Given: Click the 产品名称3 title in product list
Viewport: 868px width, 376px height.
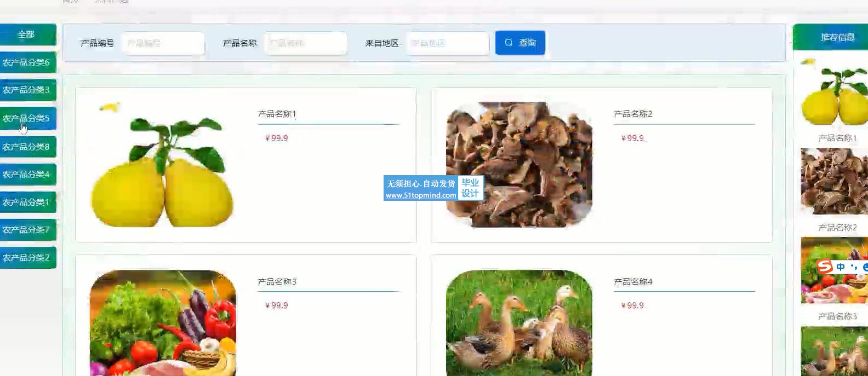Looking at the screenshot, I should click(x=277, y=282).
